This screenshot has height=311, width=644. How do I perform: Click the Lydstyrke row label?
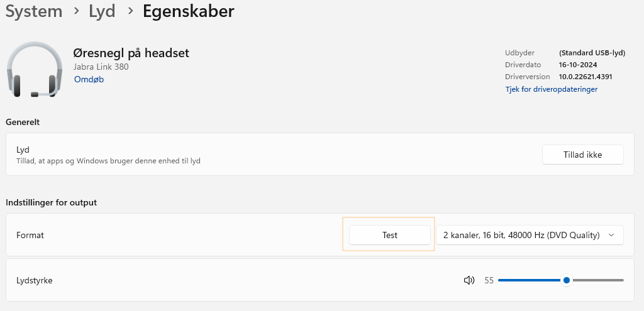coord(35,280)
